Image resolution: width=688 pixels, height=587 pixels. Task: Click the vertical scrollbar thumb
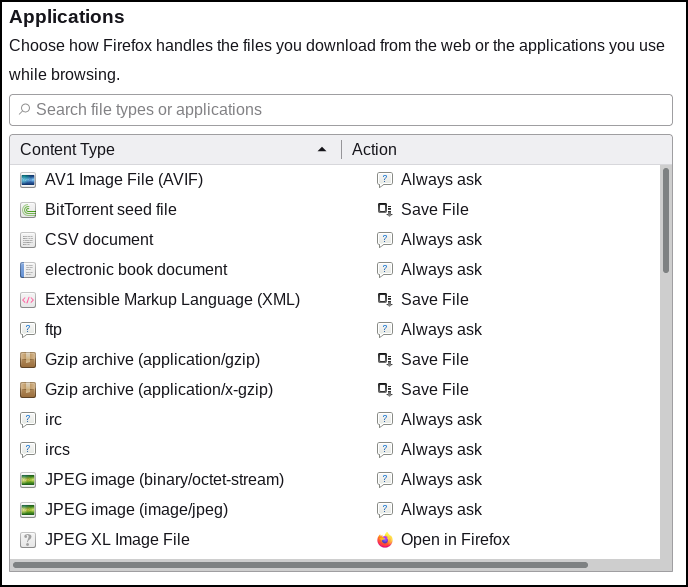(666, 220)
